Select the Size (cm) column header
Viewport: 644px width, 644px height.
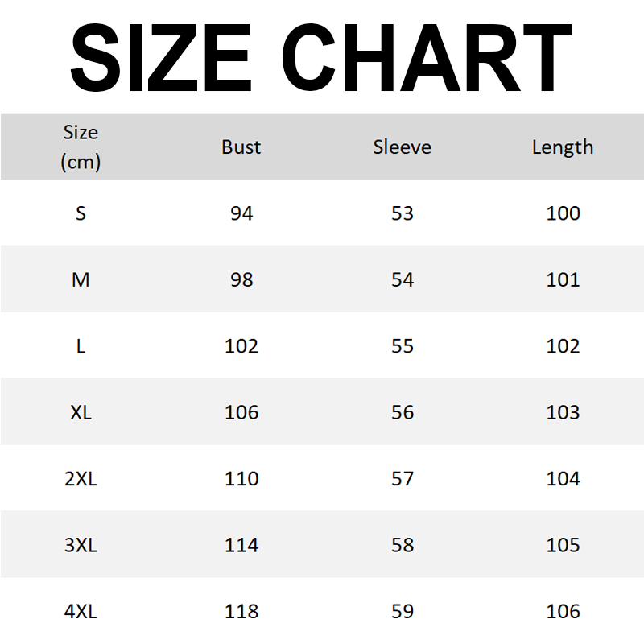pyautogui.click(x=80, y=147)
